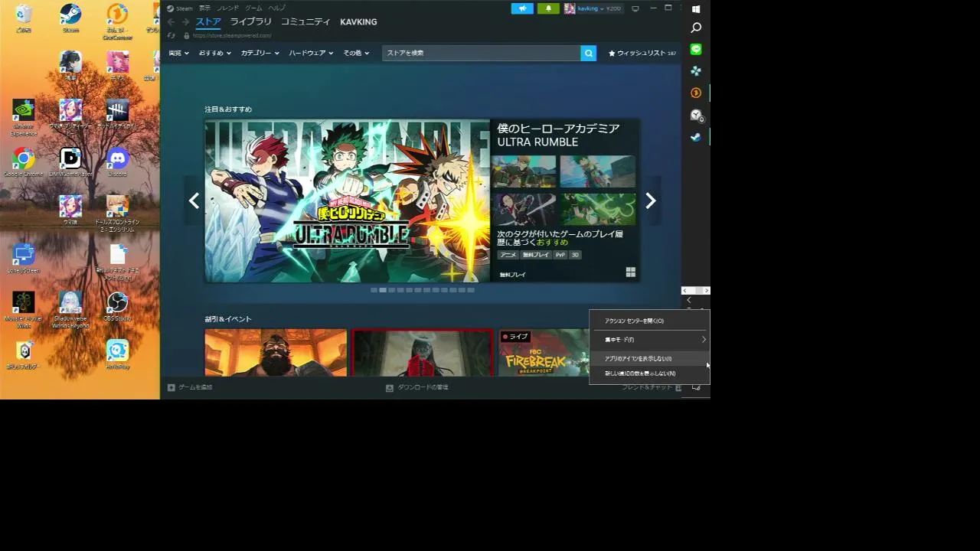980x551 pixels.
Task: Open the 表示 menu
Action: point(204,8)
